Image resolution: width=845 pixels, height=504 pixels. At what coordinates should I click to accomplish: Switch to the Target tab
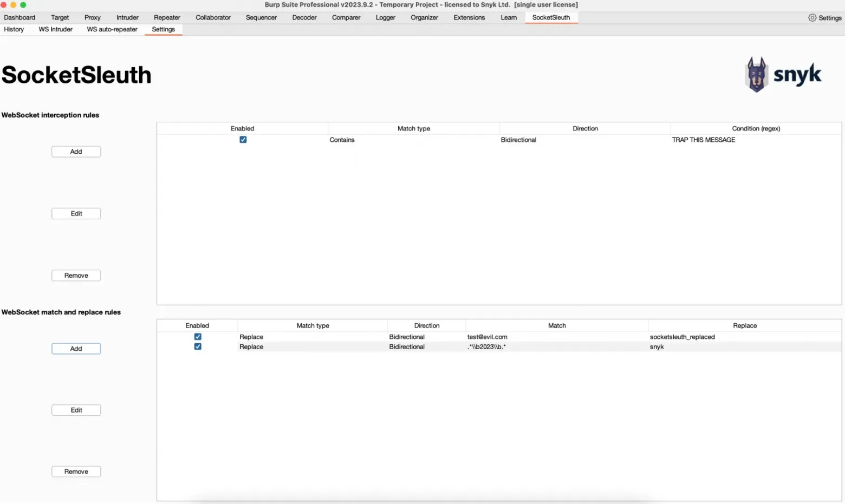point(60,17)
